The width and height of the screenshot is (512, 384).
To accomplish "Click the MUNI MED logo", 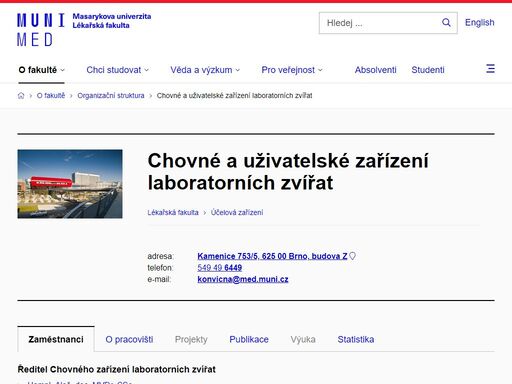I will click(x=41, y=30).
